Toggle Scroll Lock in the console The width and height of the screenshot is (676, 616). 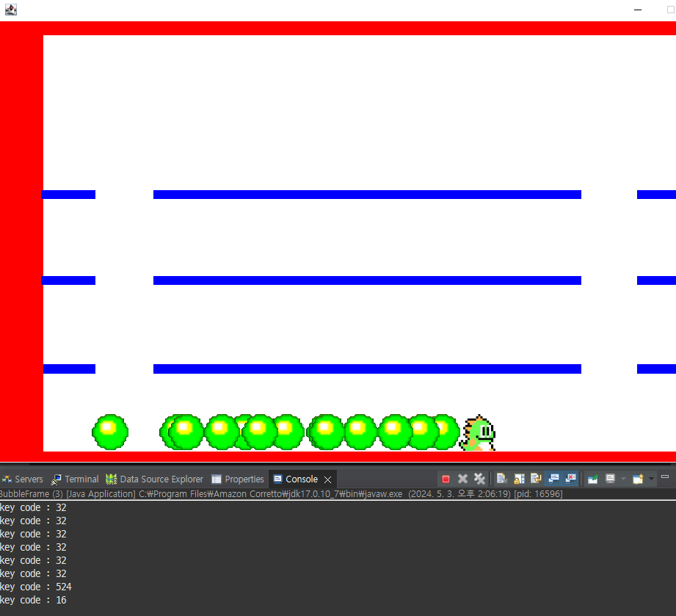point(519,479)
